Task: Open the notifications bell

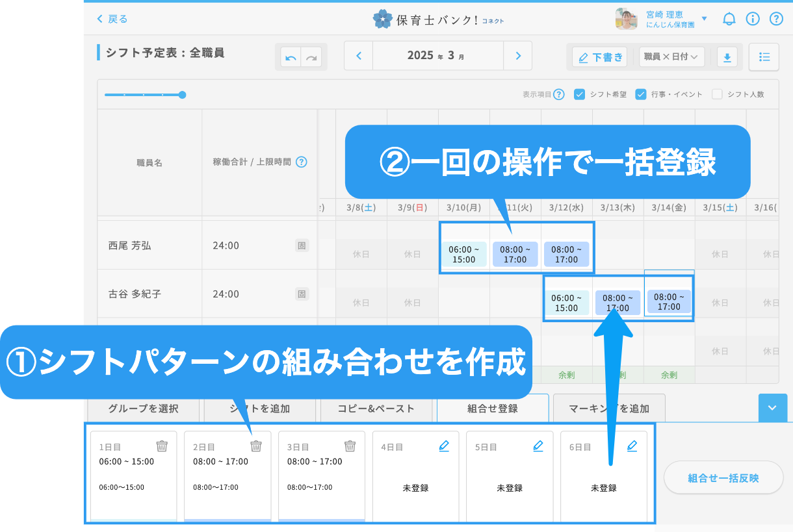Action: (x=729, y=19)
